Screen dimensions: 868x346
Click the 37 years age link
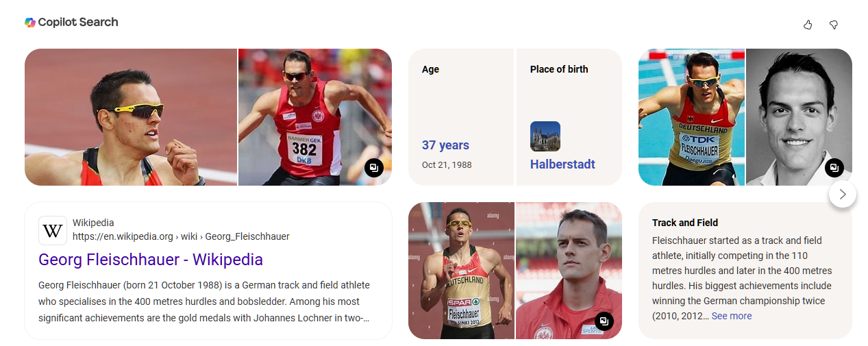pos(445,145)
